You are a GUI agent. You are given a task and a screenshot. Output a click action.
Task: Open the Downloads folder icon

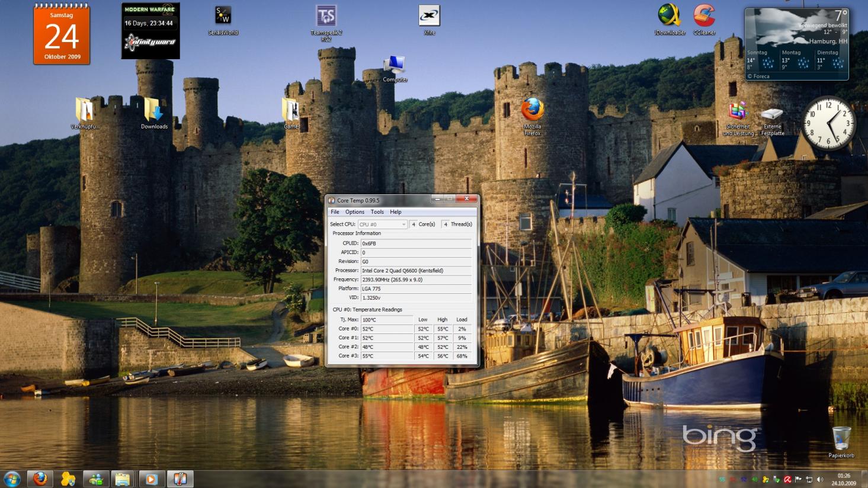(154, 113)
